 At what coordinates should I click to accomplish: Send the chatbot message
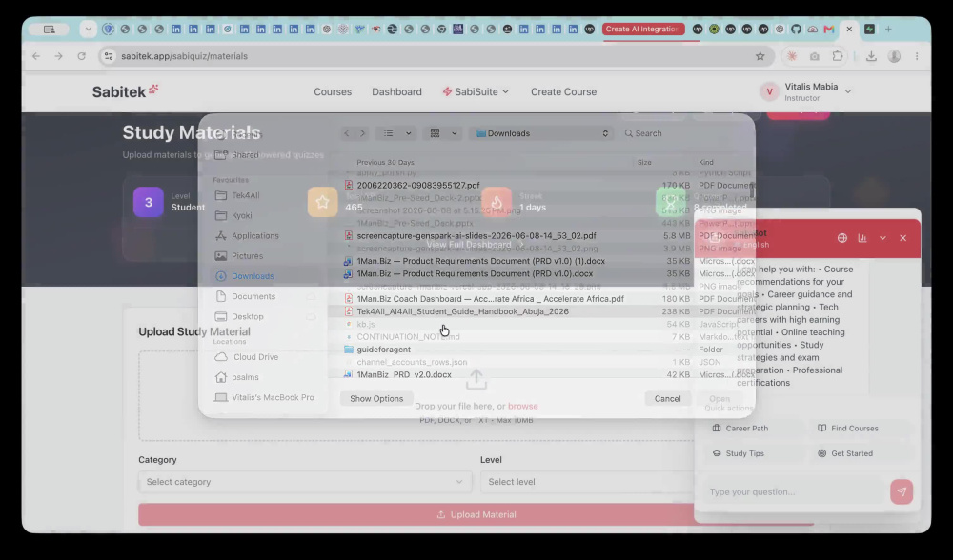click(902, 492)
